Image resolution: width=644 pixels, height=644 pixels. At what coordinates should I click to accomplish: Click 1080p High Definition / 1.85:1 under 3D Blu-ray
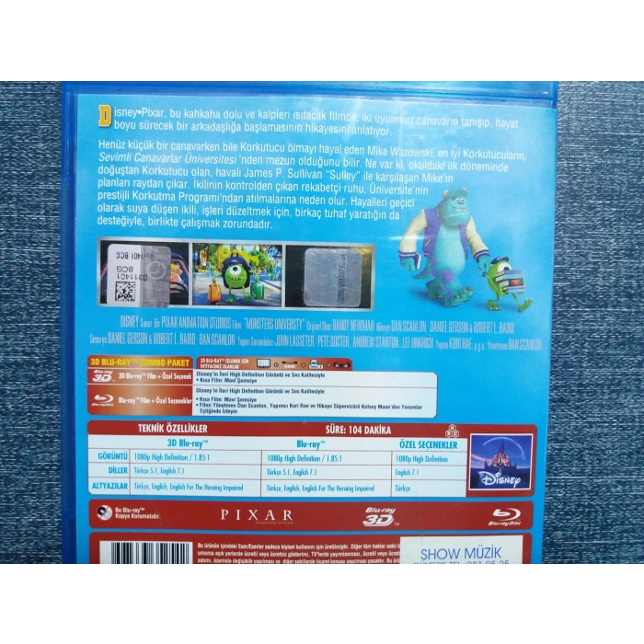pyautogui.click(x=172, y=457)
